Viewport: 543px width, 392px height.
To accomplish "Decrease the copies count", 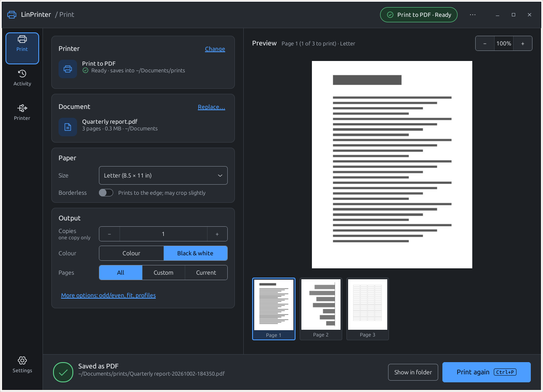I will pyautogui.click(x=109, y=234).
